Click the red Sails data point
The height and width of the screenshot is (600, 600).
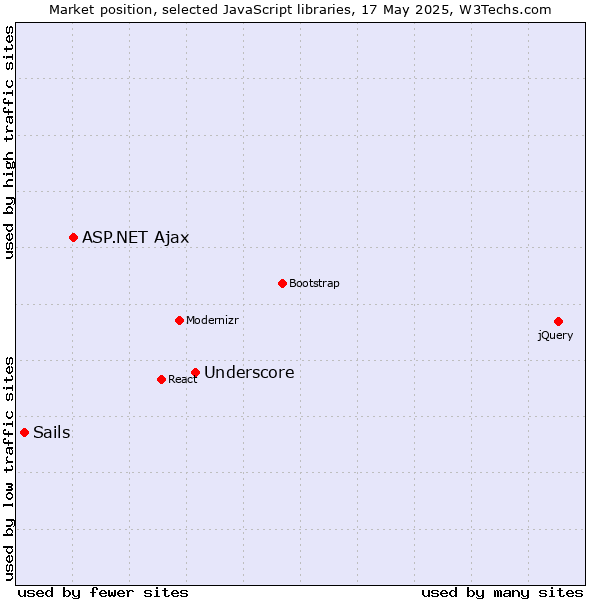click(x=24, y=433)
